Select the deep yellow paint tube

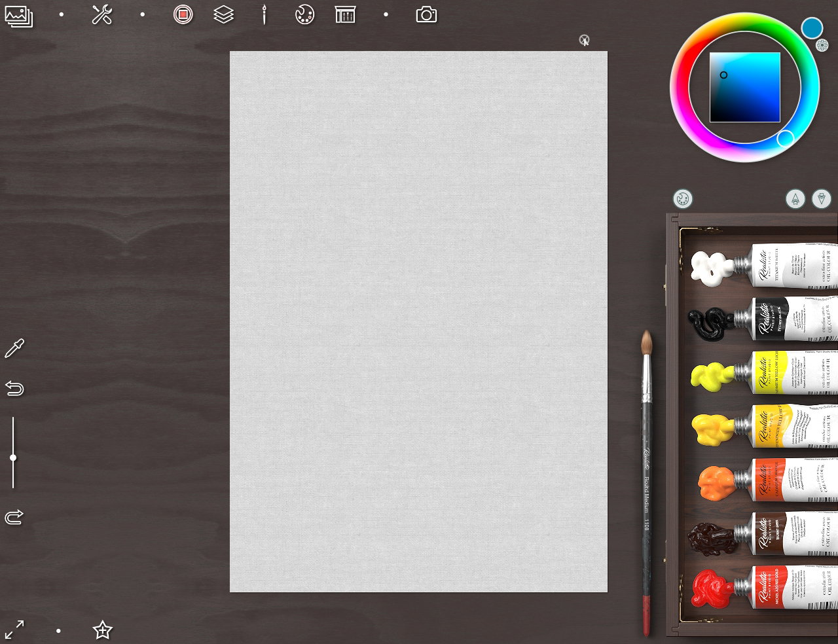[764, 427]
